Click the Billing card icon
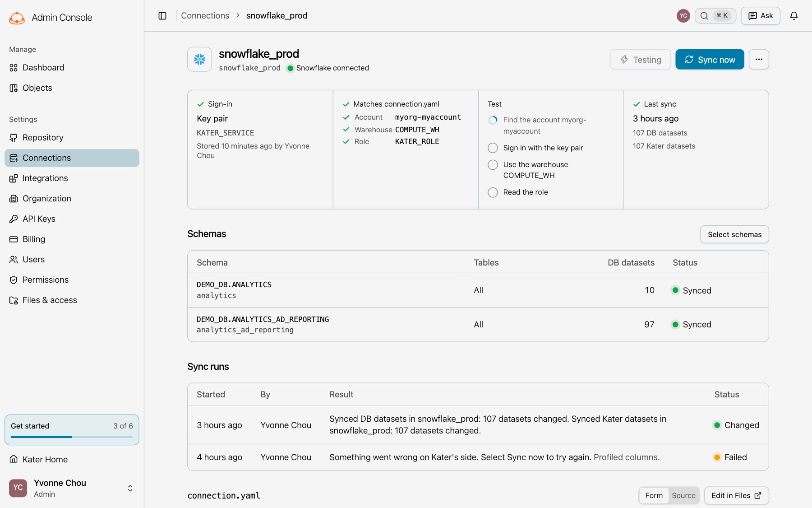Image resolution: width=812 pixels, height=508 pixels. [x=14, y=239]
